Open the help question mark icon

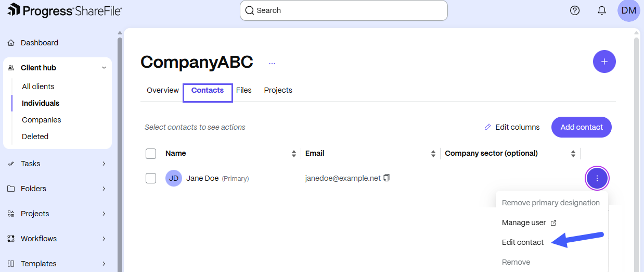pyautogui.click(x=575, y=10)
